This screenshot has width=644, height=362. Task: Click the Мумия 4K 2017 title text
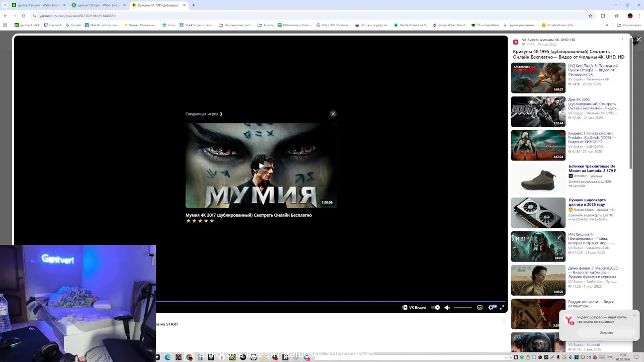point(249,215)
